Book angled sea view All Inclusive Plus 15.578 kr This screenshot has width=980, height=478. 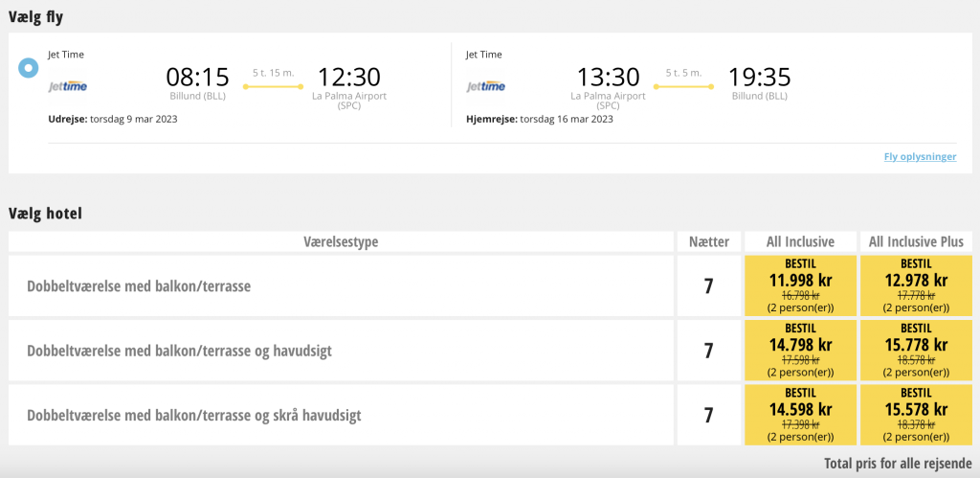click(916, 415)
